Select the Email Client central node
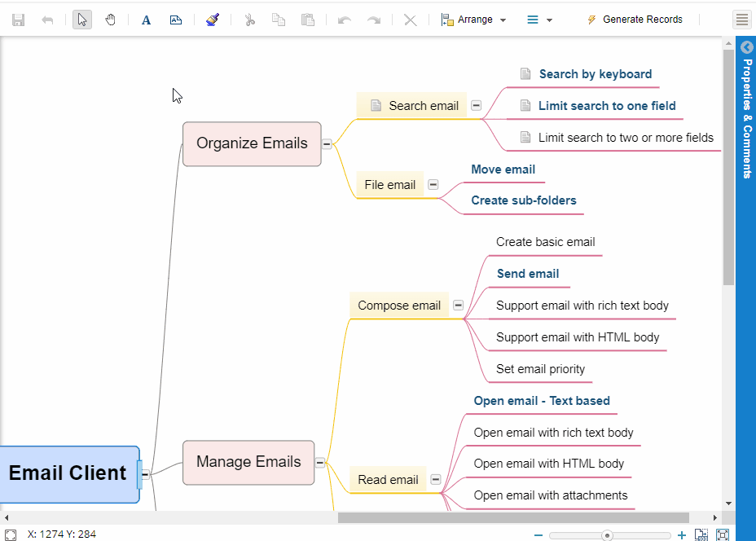 69,474
